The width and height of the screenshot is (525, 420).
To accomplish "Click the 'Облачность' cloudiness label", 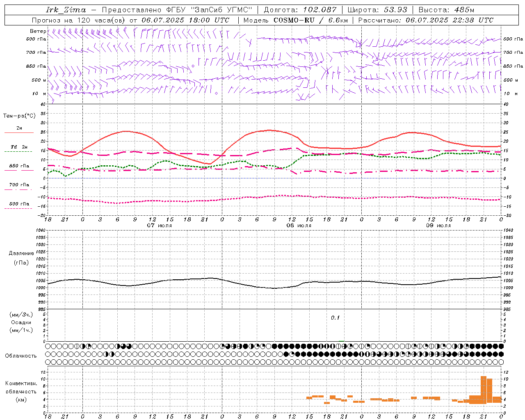I will coord(21,356).
